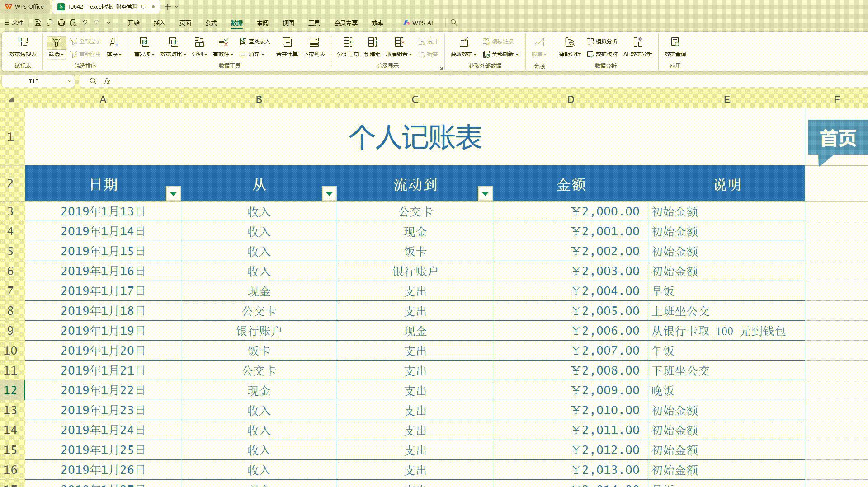The width and height of the screenshot is (868, 487).
Task: Click the 获取数据 get data icon
Action: [x=463, y=42]
